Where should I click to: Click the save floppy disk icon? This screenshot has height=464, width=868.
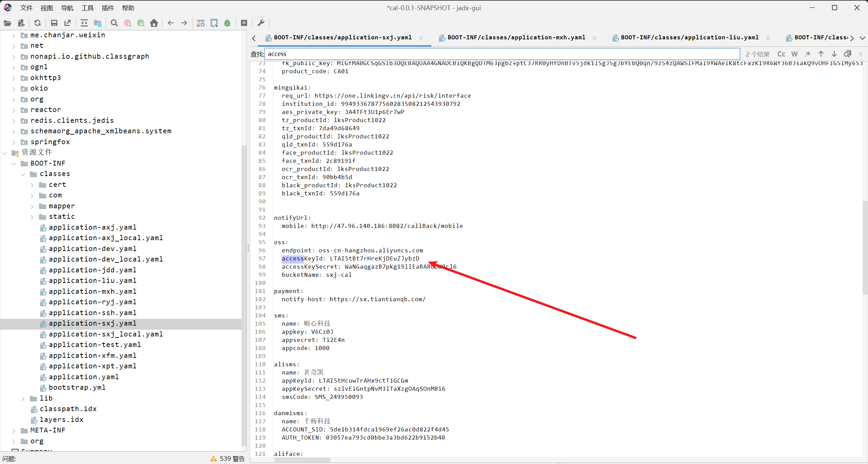54,23
